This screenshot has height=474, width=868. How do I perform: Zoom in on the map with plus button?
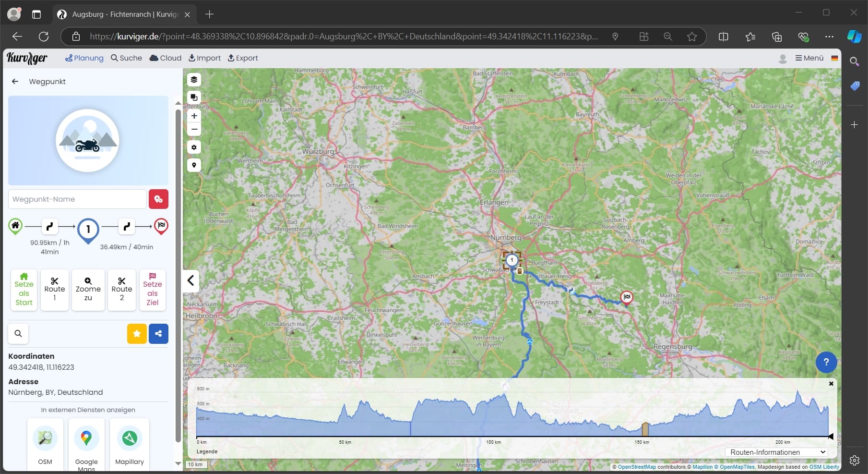click(194, 116)
